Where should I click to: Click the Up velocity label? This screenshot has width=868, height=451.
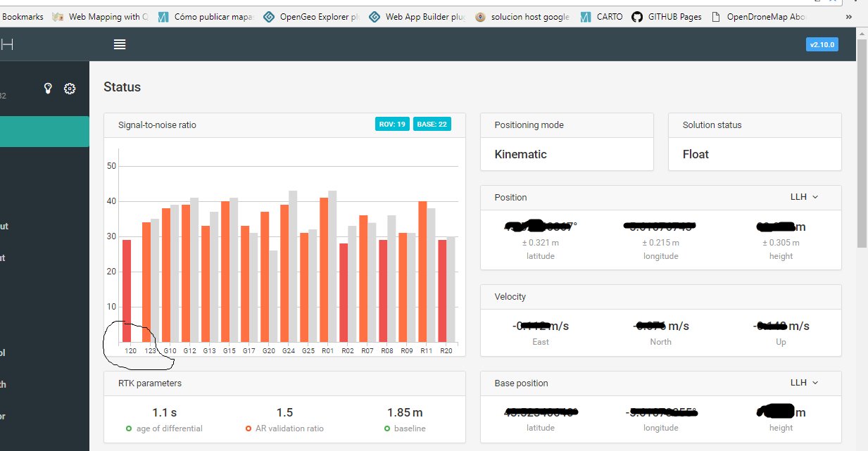tap(781, 342)
